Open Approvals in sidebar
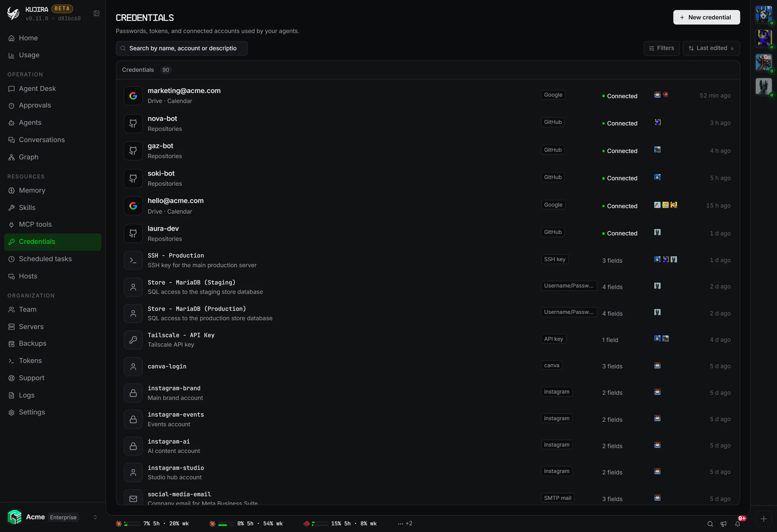This screenshot has height=532, width=777. point(52,105)
